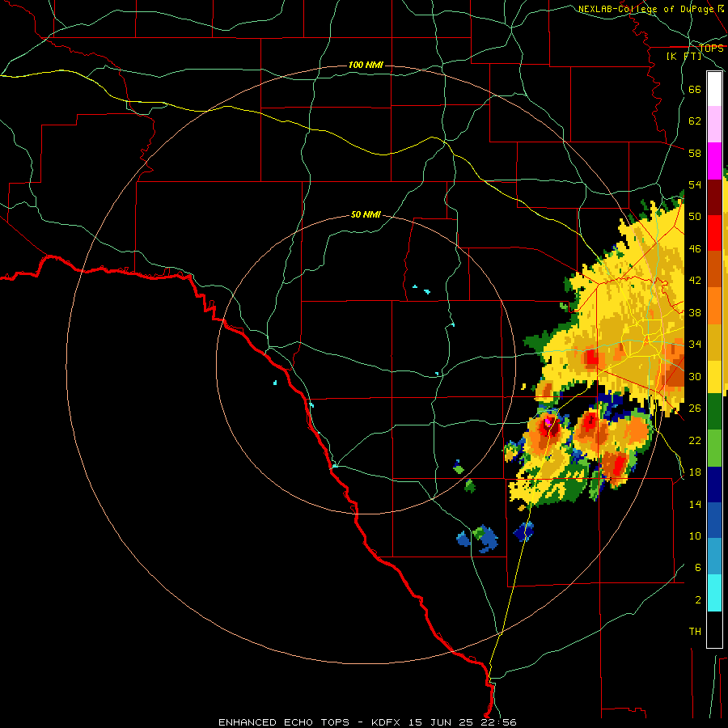Click the legend value "54"
Image resolution: width=728 pixels, height=728 pixels.
[x=695, y=184]
